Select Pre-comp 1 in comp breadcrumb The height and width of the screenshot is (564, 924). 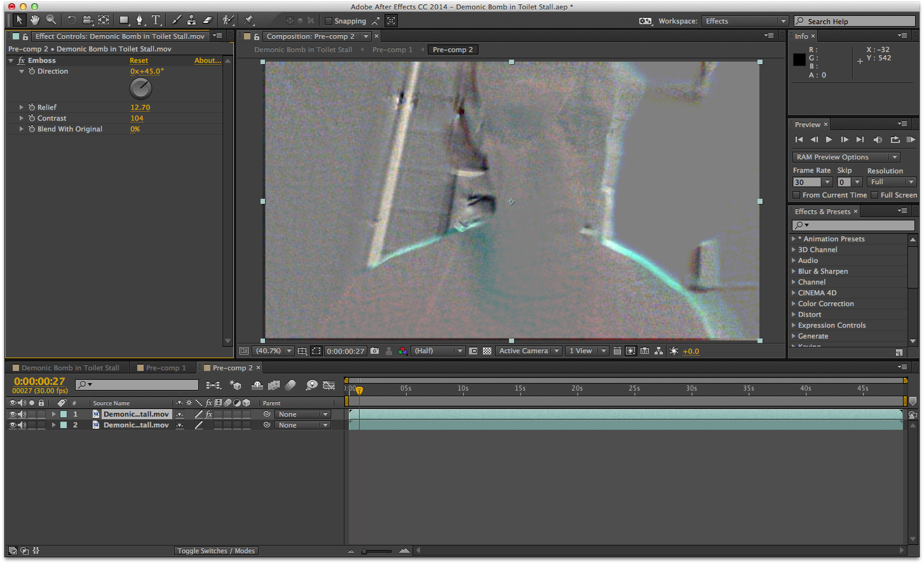point(392,50)
